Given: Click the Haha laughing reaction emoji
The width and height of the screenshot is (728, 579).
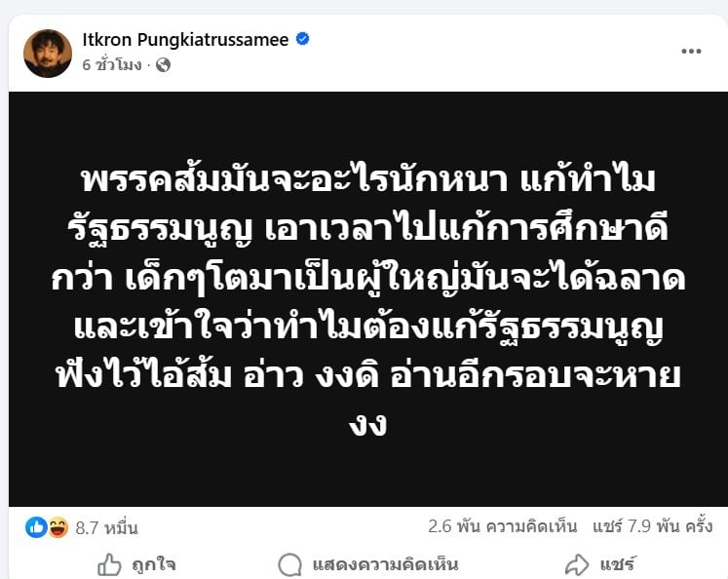Looking at the screenshot, I should tap(57, 527).
